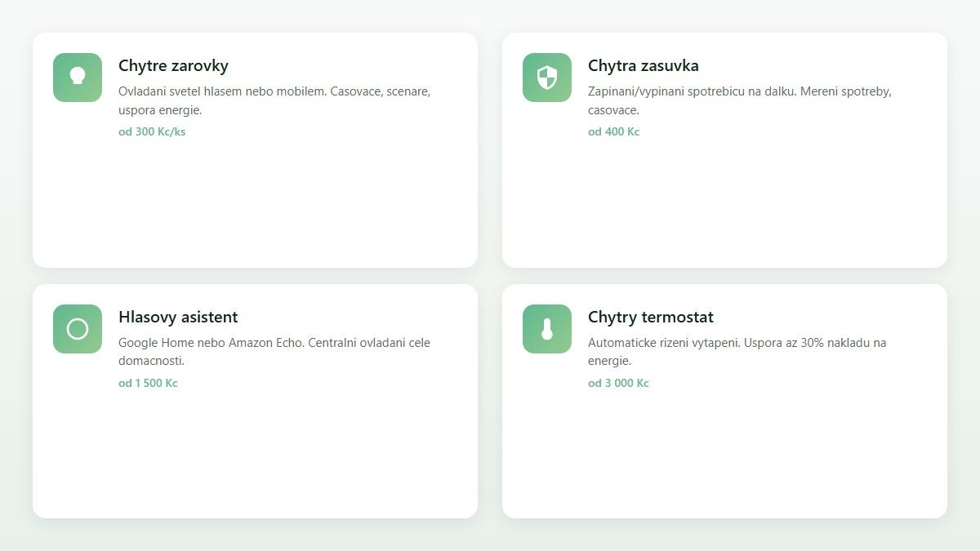Open the Chytre zarovky heading
980x551 pixels.
[173, 65]
